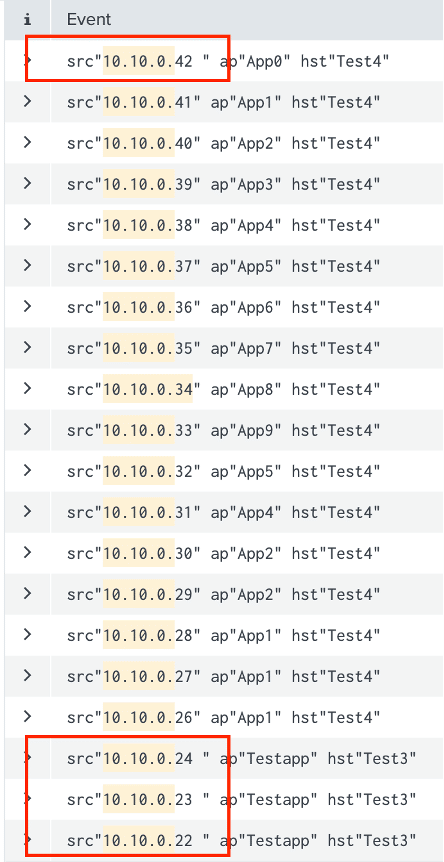This screenshot has width=444, height=862.
Task: Expand the event row for 10.10.0.40
Action: click(x=27, y=142)
